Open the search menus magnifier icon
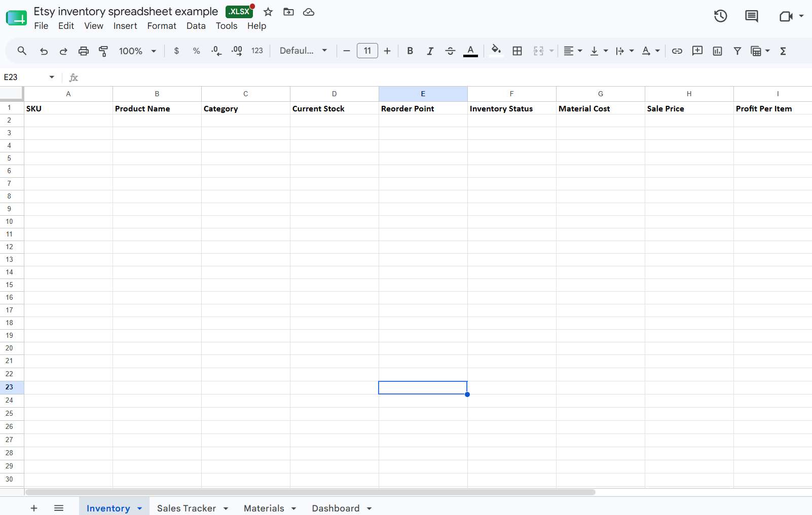This screenshot has height=515, width=812. [22, 51]
